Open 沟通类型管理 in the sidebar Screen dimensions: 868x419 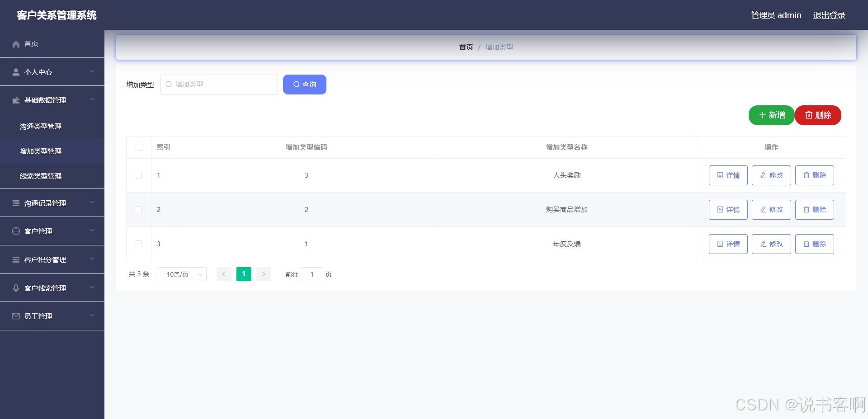41,127
